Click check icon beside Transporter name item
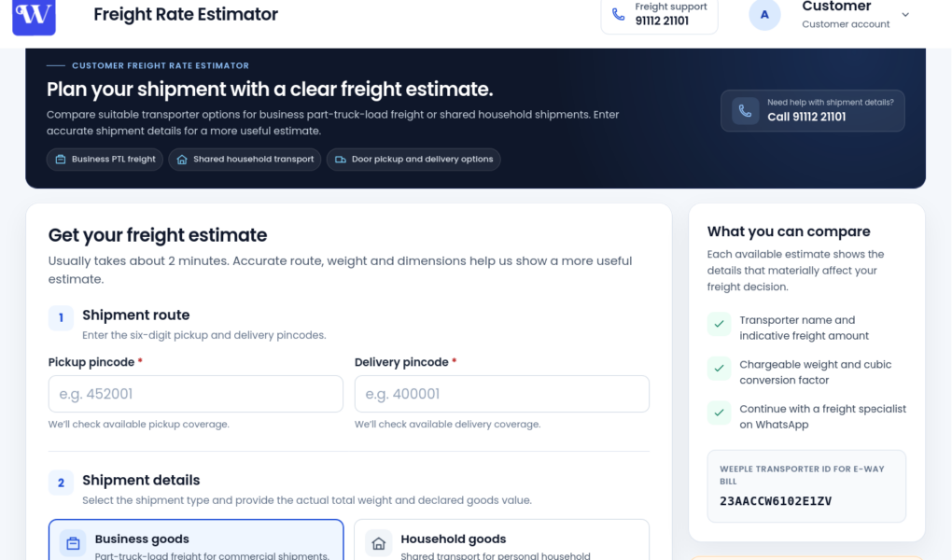Image resolution: width=952 pixels, height=560 pixels. click(x=719, y=325)
